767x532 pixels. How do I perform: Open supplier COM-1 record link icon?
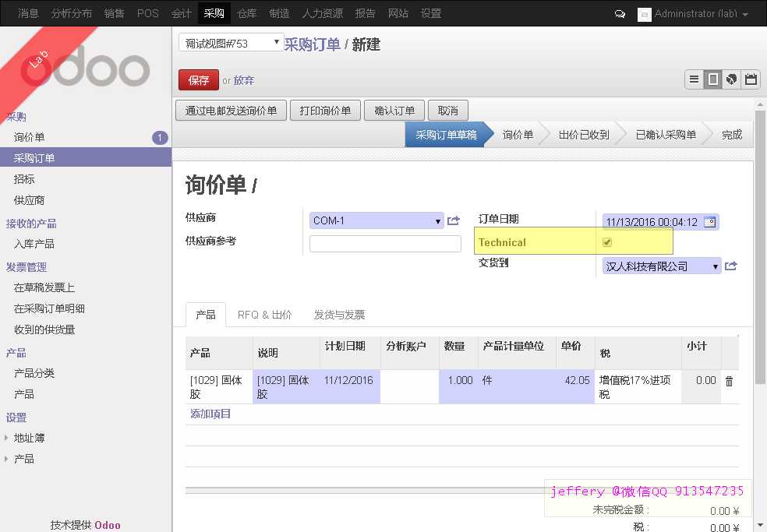pos(454,221)
